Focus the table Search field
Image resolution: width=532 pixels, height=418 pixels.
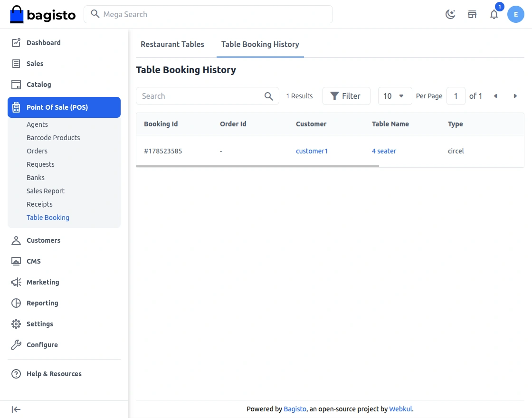[x=207, y=96]
